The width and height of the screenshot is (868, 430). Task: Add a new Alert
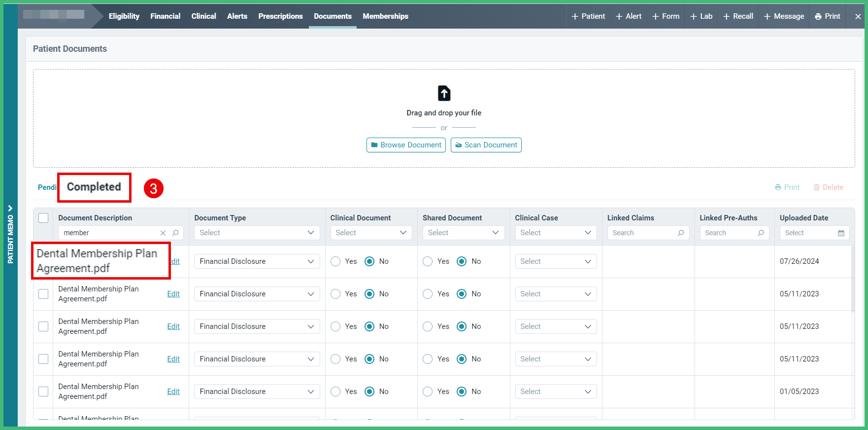coord(629,16)
